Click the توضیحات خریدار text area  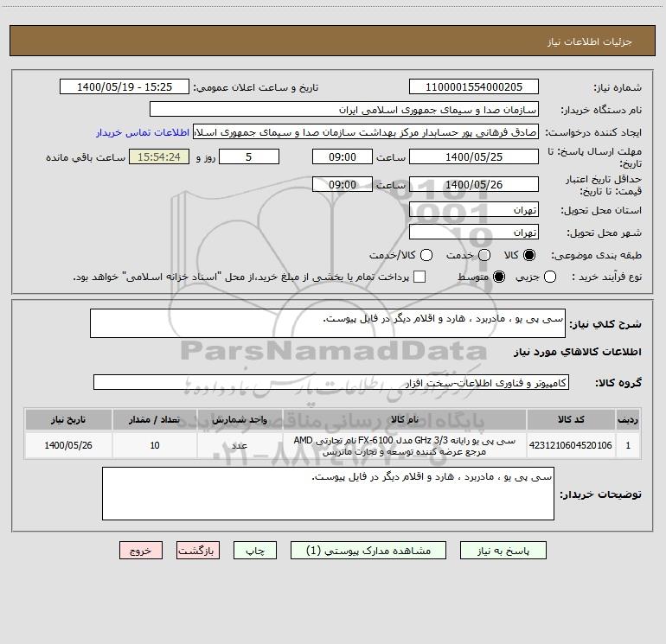[328, 494]
